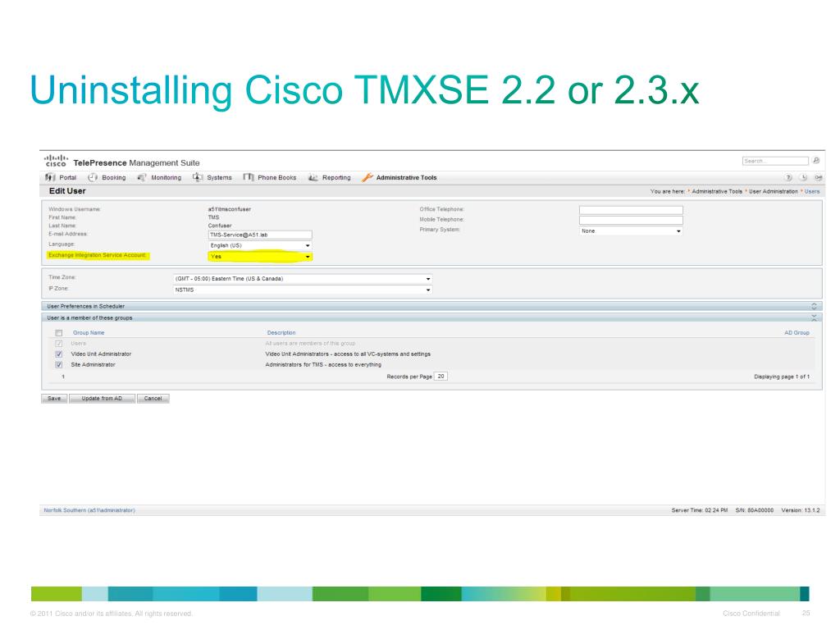Open the Language dropdown
840x630 pixels.
(x=260, y=245)
